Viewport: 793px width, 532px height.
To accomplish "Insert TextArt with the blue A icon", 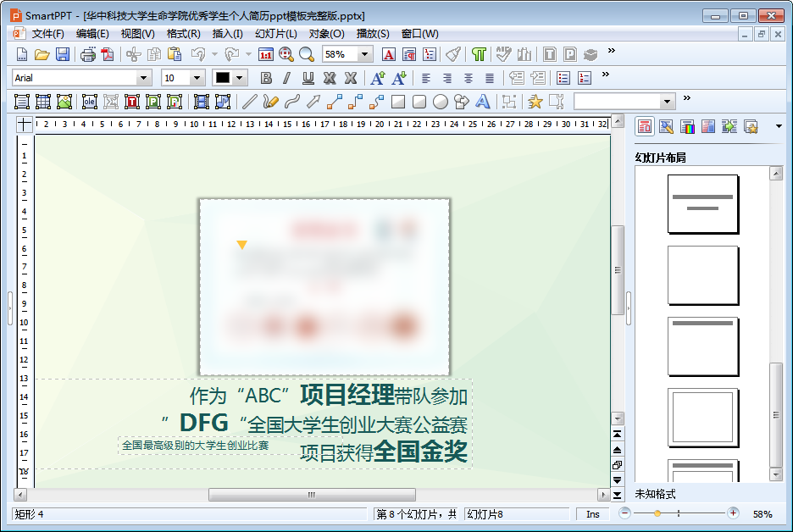I will point(482,102).
